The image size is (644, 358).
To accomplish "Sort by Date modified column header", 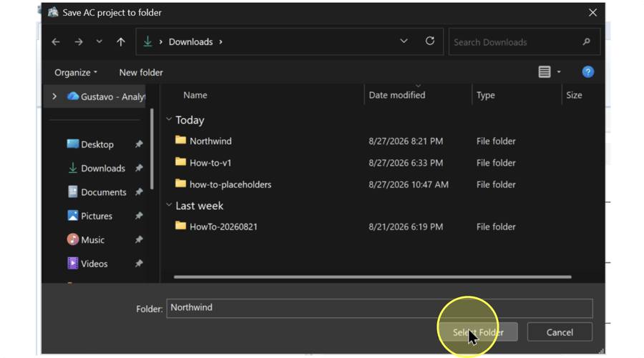I will pyautogui.click(x=396, y=95).
